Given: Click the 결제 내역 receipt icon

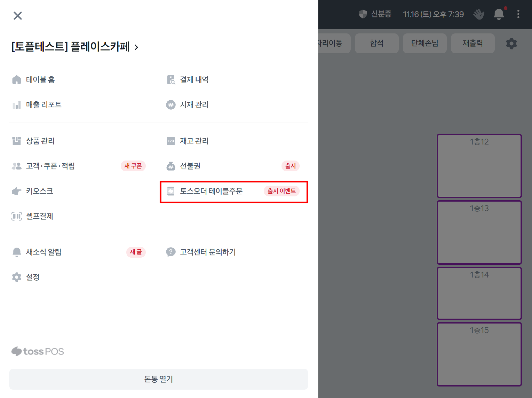Looking at the screenshot, I should tap(171, 80).
